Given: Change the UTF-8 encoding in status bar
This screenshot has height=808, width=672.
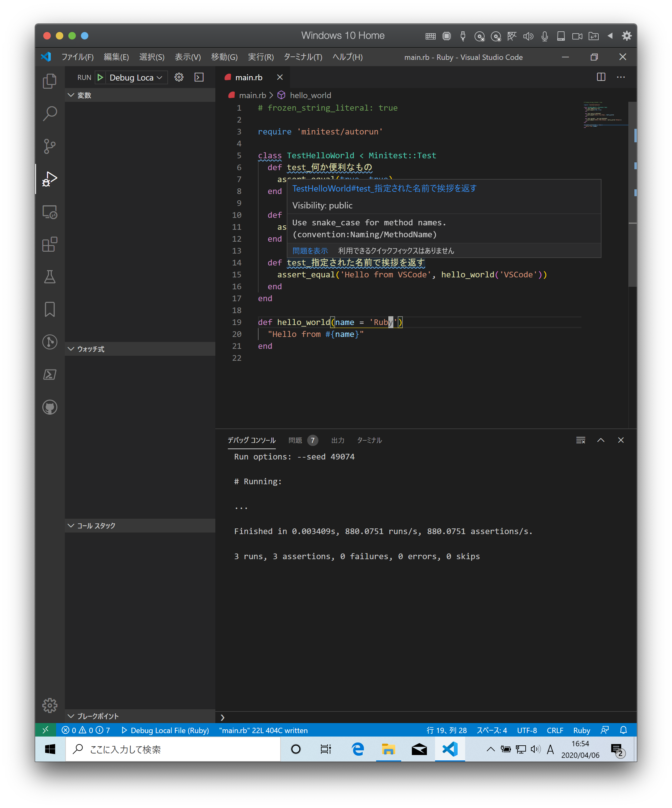Looking at the screenshot, I should 527,730.
